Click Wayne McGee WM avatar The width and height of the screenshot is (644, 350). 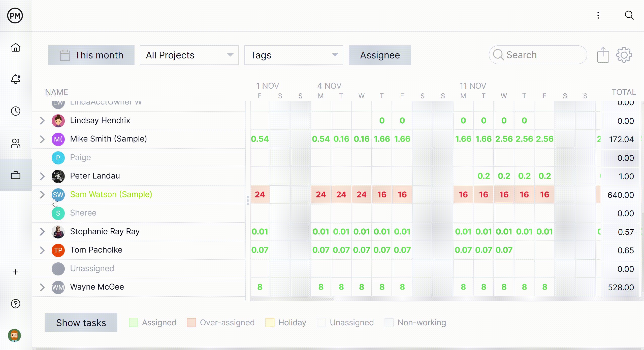[58, 287]
